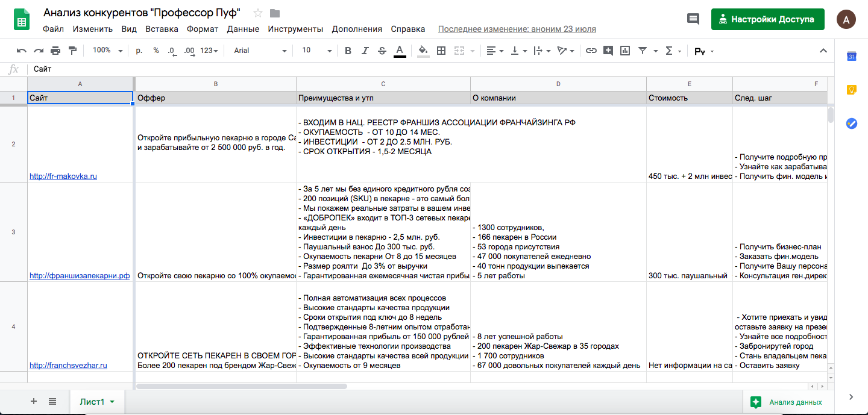Click the horizontal scrollbar thumb
This screenshot has width=868, height=415.
(242, 386)
